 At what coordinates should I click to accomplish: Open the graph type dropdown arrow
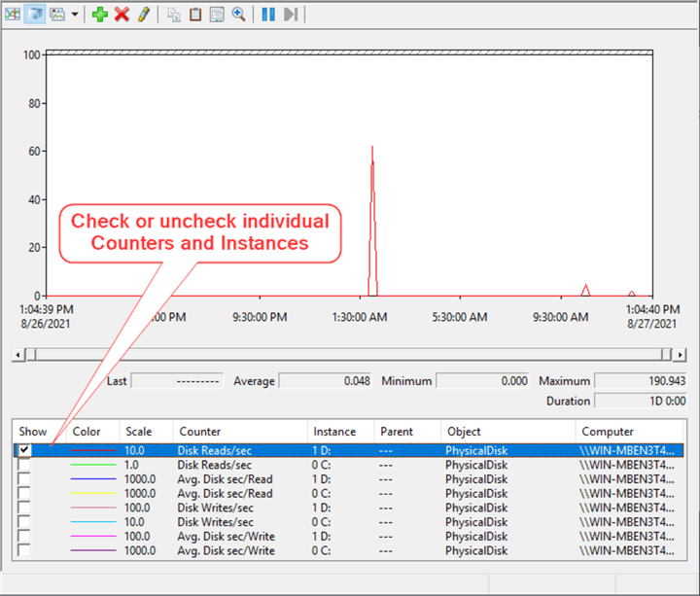75,15
